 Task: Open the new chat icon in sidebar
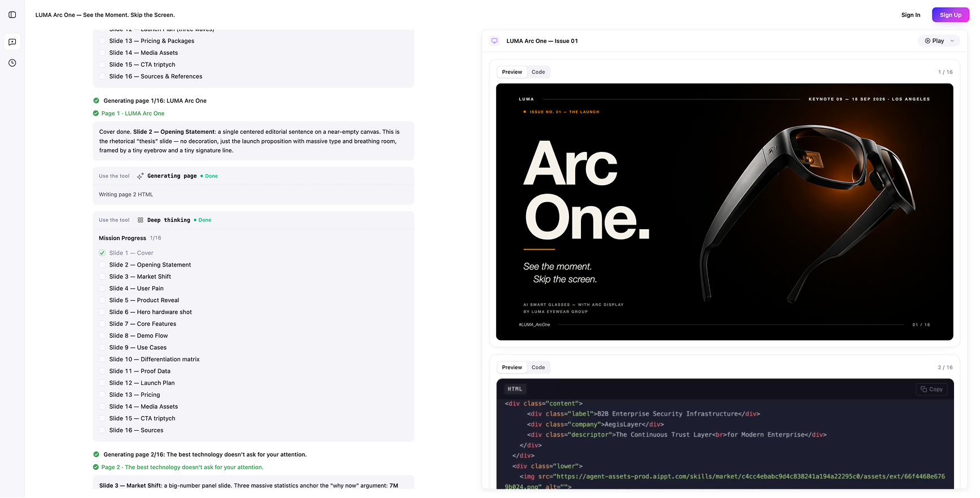pos(12,42)
